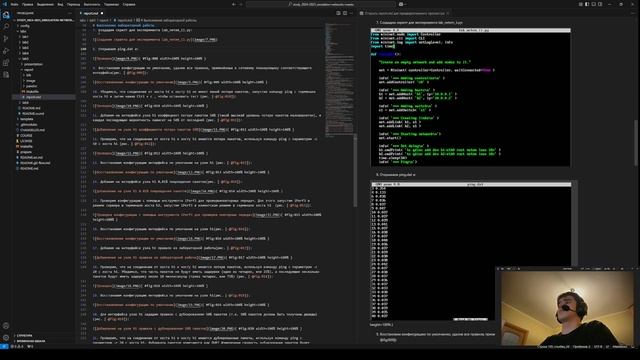
Task: Open the Run and Debug view
Action: (6, 51)
